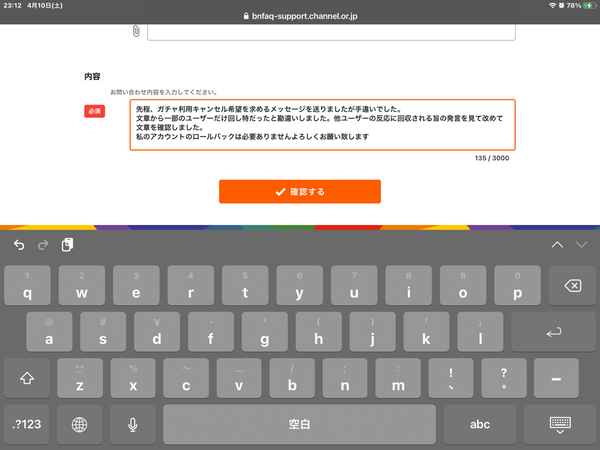Tap the z key
Viewport: 600px width, 450px height.
click(80, 378)
